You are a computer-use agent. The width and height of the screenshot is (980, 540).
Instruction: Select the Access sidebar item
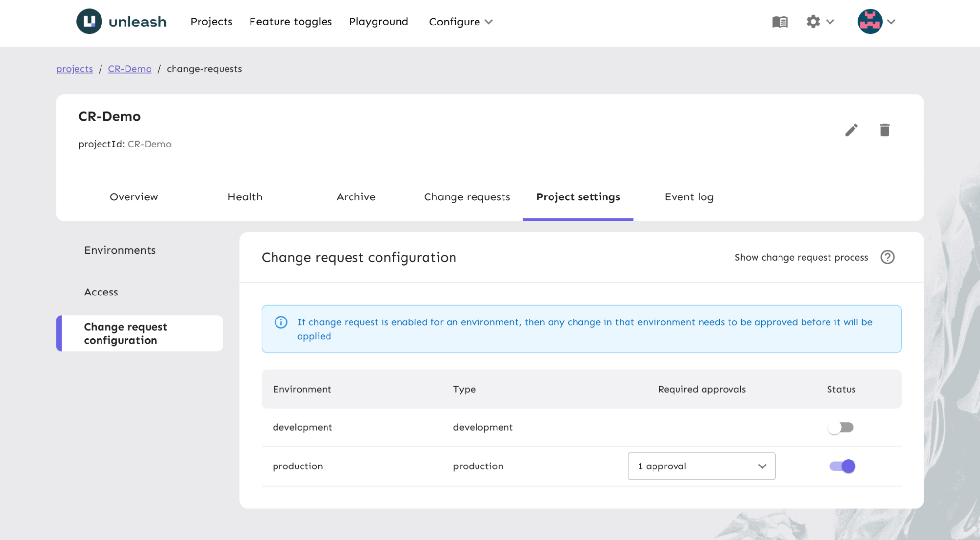tap(101, 291)
